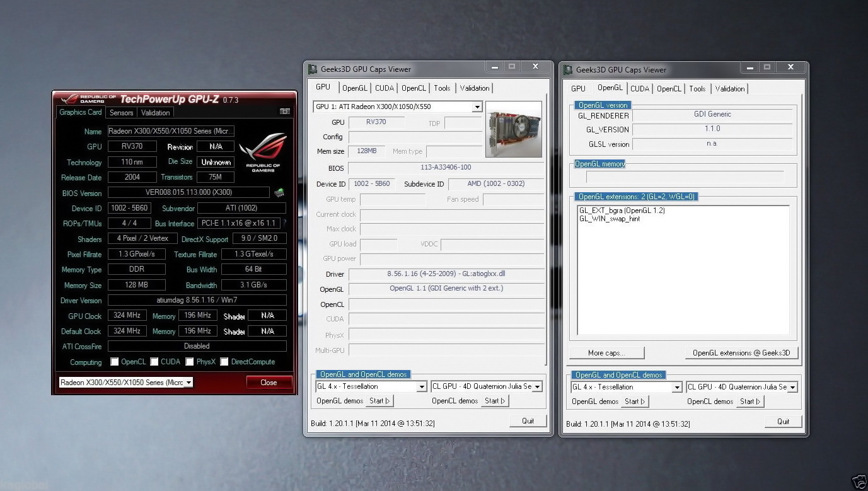Click Device ID field in left Caps Viewer

click(372, 184)
